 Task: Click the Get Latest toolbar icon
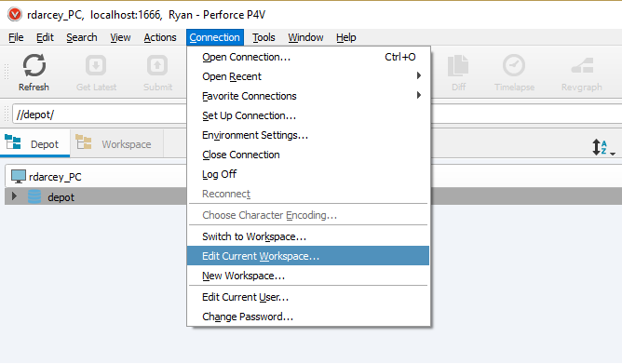[96, 65]
